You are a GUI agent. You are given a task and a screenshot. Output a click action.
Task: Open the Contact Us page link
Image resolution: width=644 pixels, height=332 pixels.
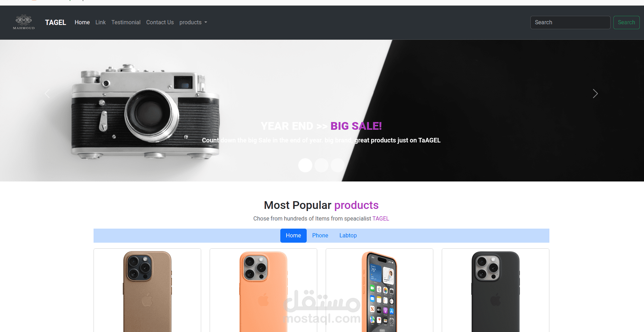160,22
